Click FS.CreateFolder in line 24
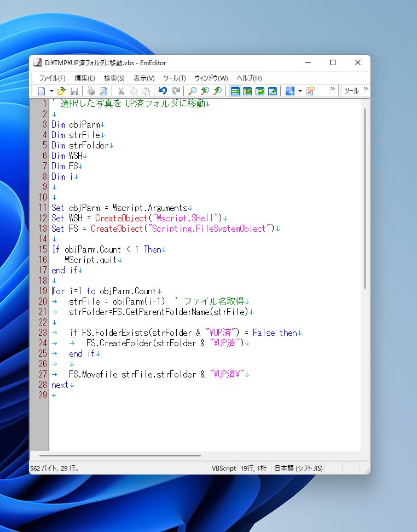The height and width of the screenshot is (532, 417). (119, 343)
